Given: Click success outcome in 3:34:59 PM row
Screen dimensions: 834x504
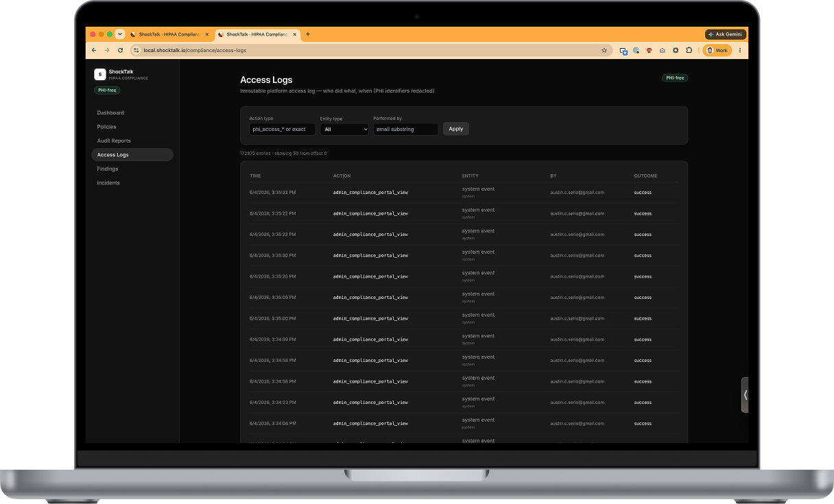Looking at the screenshot, I should (x=643, y=339).
